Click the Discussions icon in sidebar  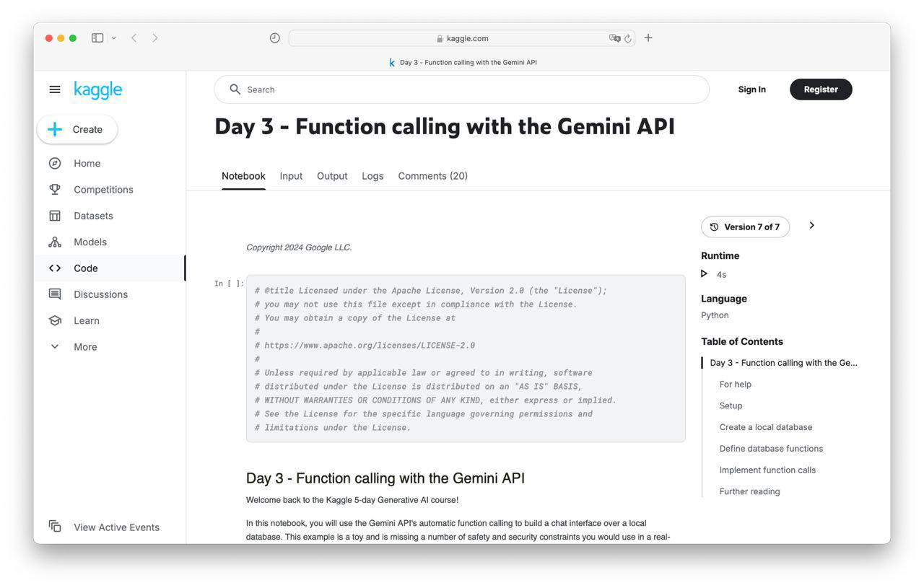coord(55,294)
